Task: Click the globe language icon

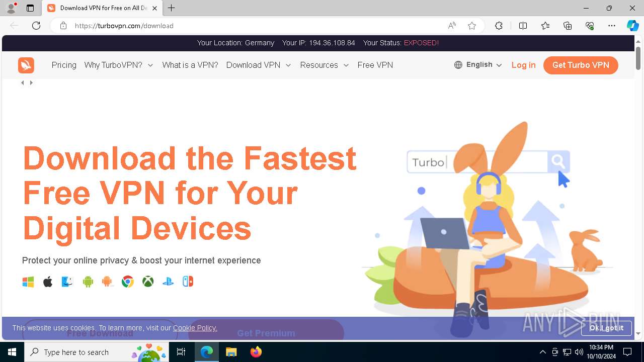Action: [458, 65]
